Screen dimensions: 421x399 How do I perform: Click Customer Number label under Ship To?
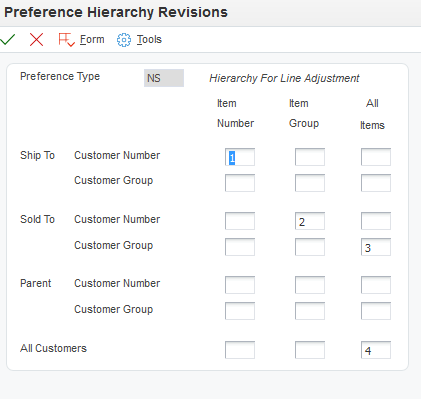click(117, 155)
